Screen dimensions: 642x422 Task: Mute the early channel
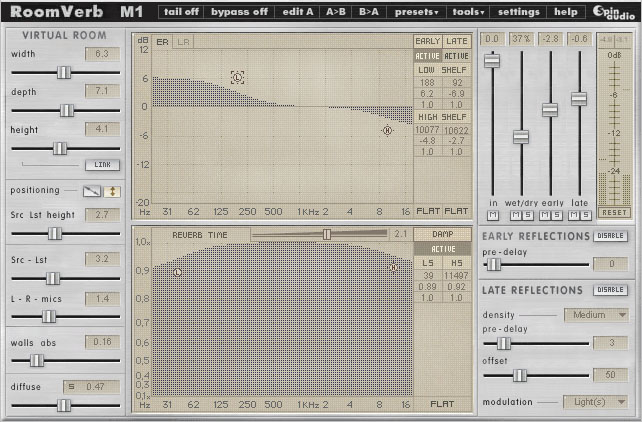pos(545,215)
